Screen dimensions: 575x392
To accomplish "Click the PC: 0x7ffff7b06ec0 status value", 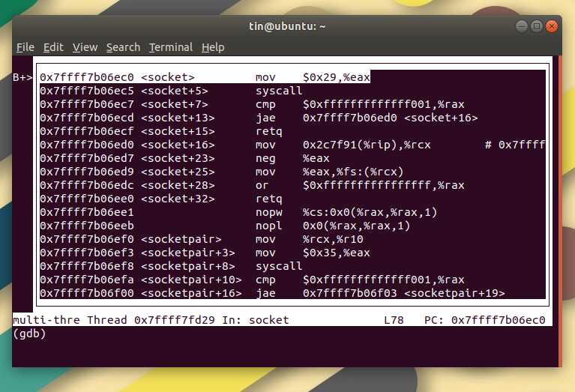I will point(485,320).
